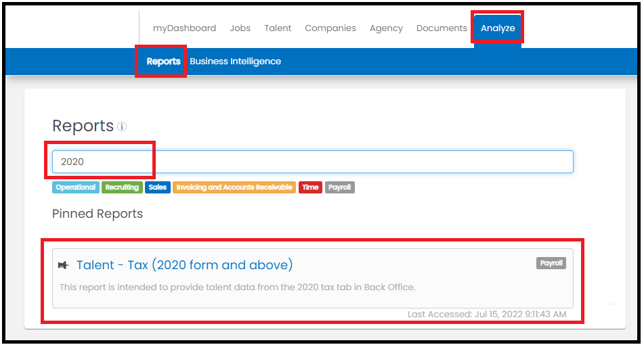Toggle the gray Payroll filter tag

click(340, 187)
